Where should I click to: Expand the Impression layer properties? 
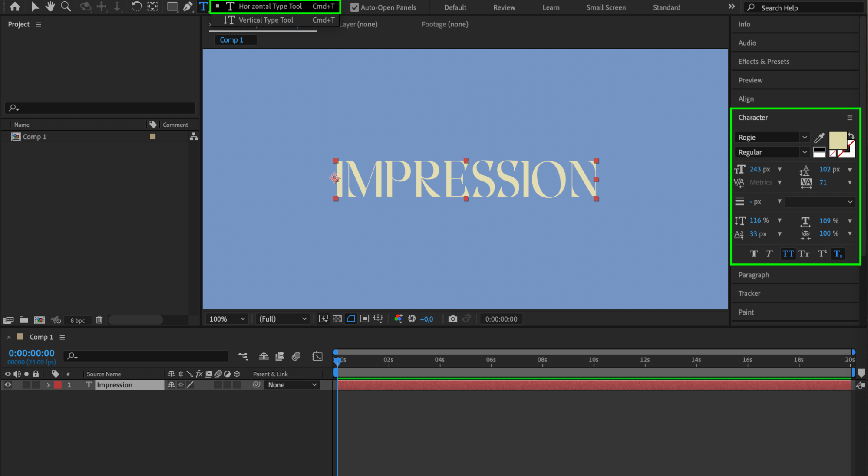point(48,385)
